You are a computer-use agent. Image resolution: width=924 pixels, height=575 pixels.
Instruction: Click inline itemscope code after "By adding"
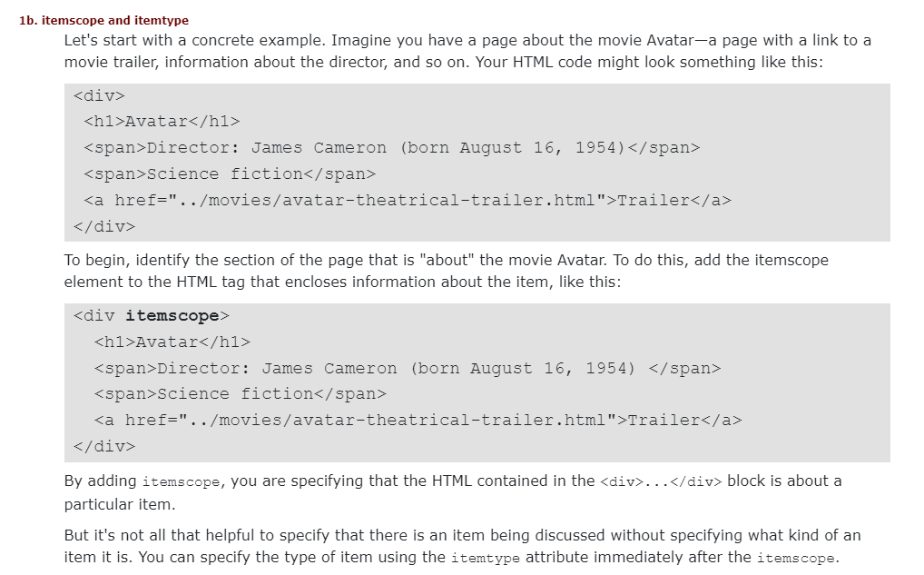point(181,481)
